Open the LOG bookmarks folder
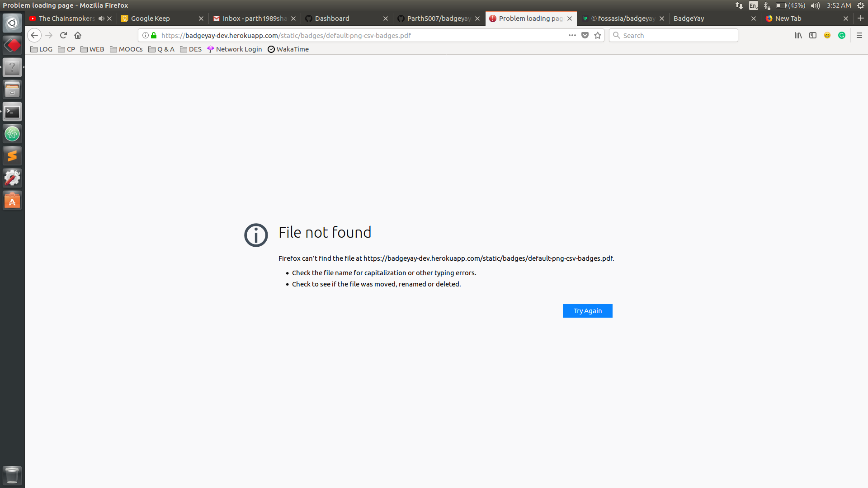The image size is (868, 488). (x=41, y=49)
